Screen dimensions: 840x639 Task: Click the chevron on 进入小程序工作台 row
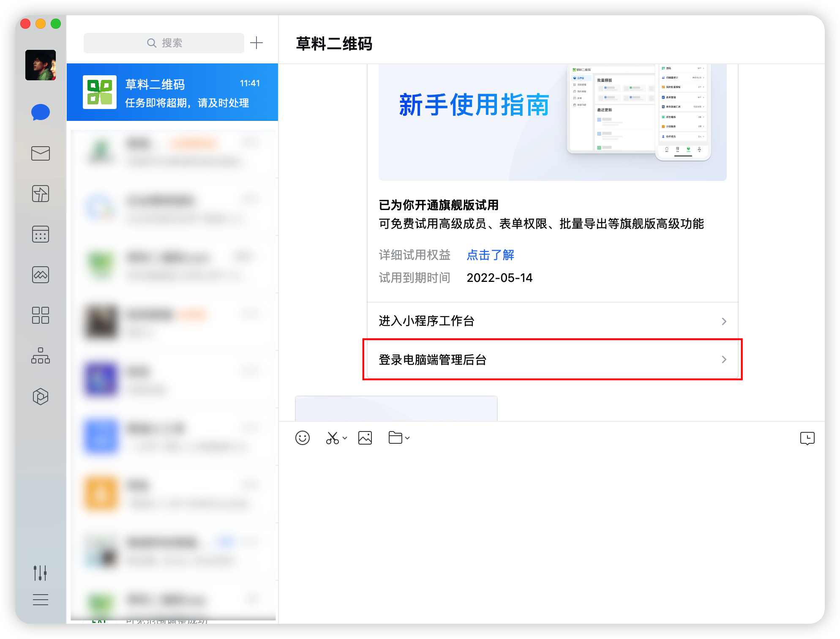724,321
